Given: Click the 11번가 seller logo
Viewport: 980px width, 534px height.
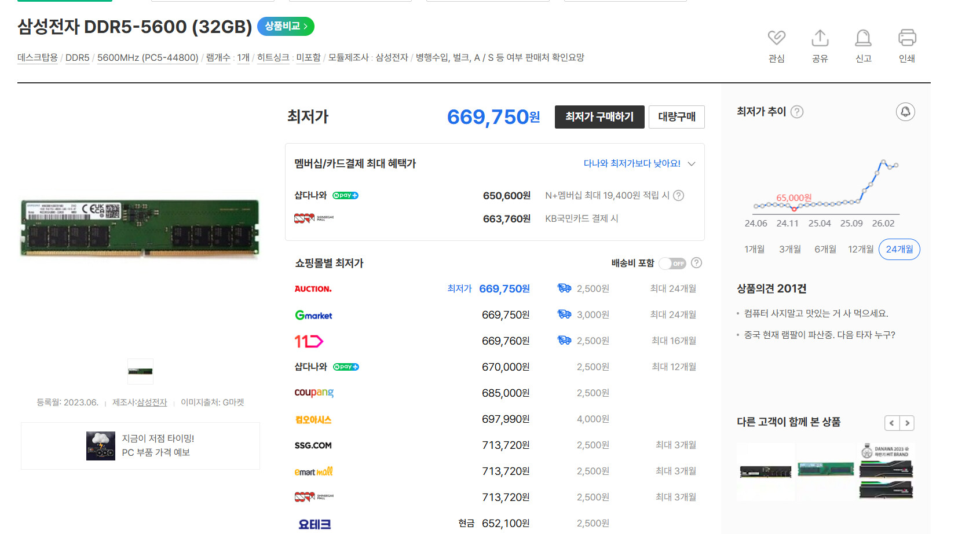Looking at the screenshot, I should point(309,341).
